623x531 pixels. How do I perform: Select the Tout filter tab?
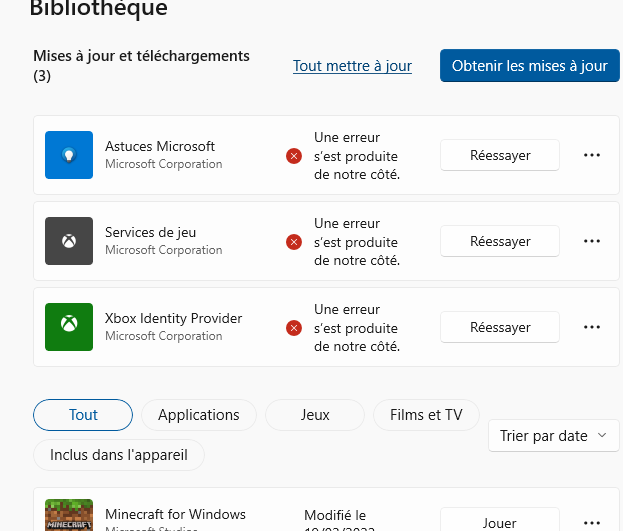[x=83, y=415]
